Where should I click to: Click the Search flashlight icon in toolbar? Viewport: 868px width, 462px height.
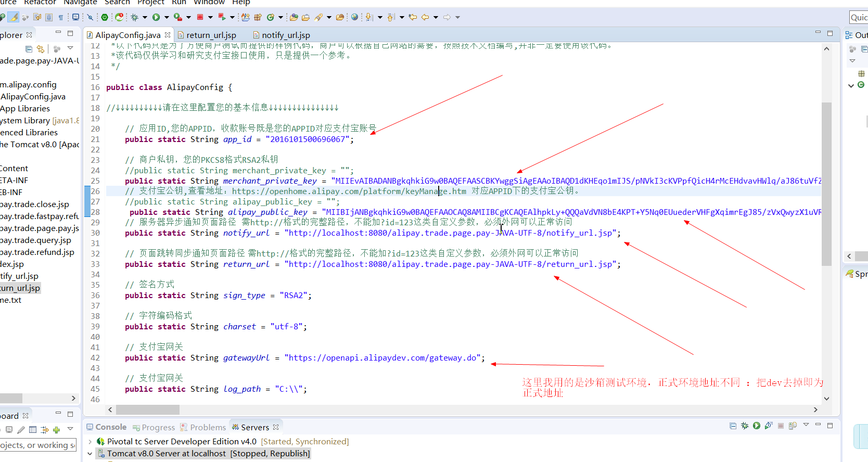[x=318, y=17]
